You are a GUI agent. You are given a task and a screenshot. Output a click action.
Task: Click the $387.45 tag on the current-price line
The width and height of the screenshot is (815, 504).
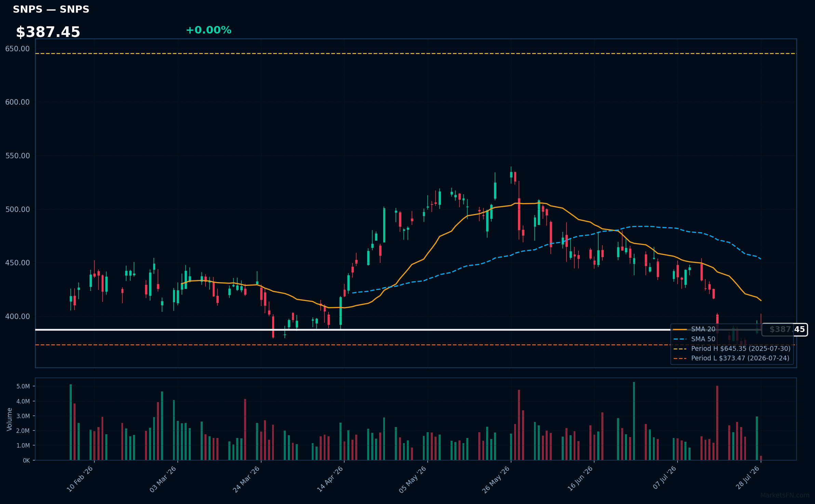(x=785, y=330)
